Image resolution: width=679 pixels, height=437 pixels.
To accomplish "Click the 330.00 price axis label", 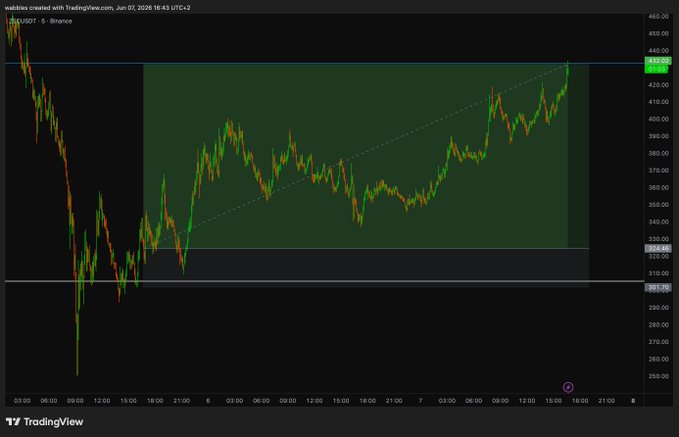I will 658,239.
